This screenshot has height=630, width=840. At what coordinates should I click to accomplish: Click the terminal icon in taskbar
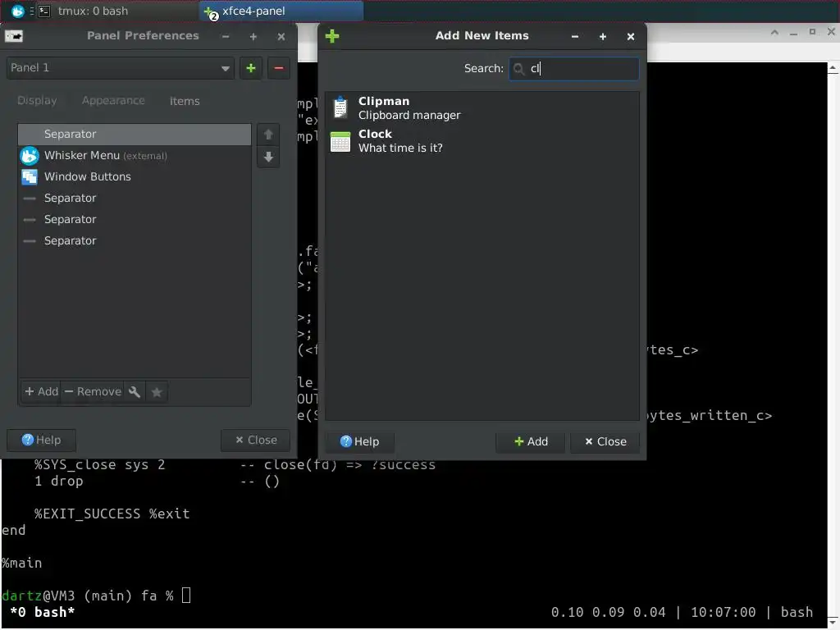44,11
